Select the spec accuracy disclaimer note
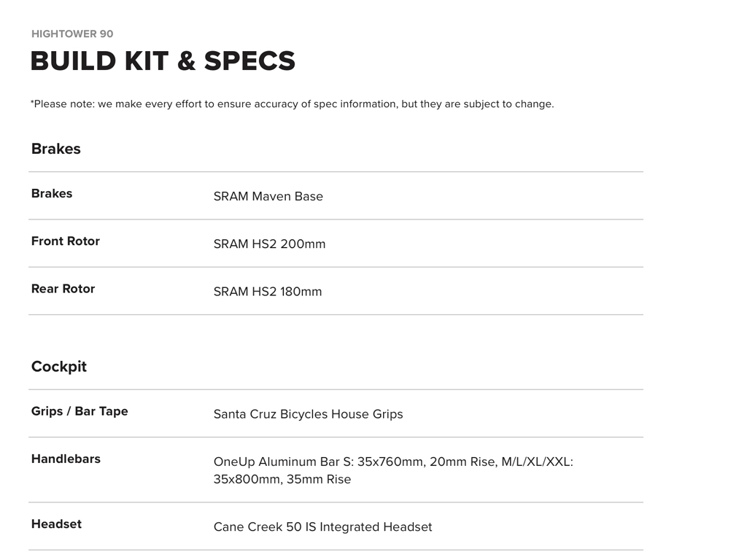Screen dimensions: 747x560 click(x=292, y=104)
